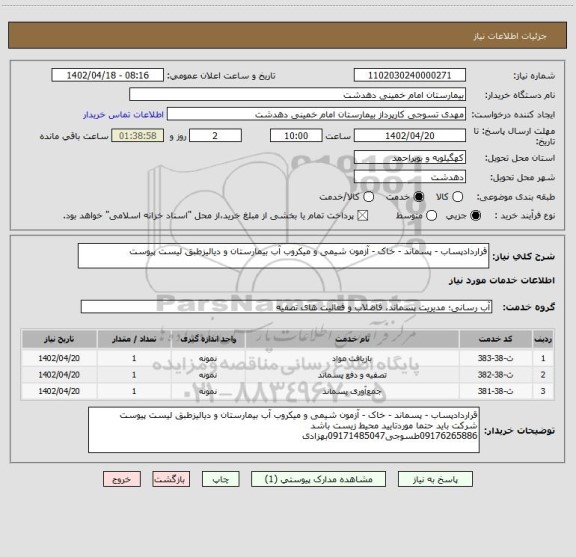This screenshot has width=576, height=557.
Task: Toggle the اسناد خزانه اسلامی payment checkbox
Action: [363, 216]
